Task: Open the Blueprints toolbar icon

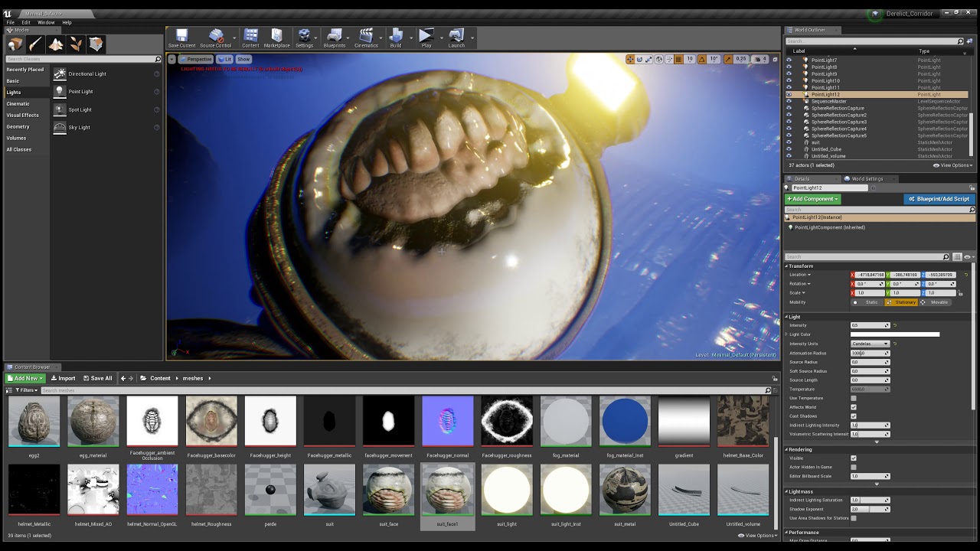Action: point(335,38)
